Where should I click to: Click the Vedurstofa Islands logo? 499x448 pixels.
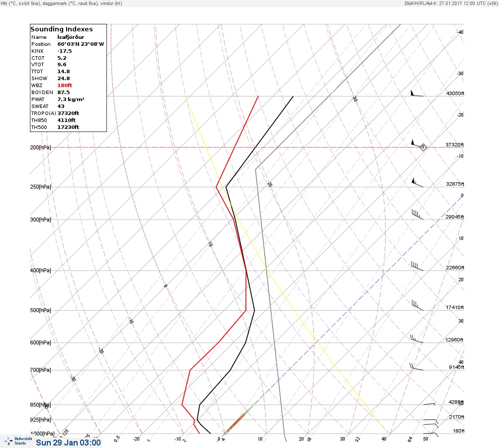coord(18,441)
